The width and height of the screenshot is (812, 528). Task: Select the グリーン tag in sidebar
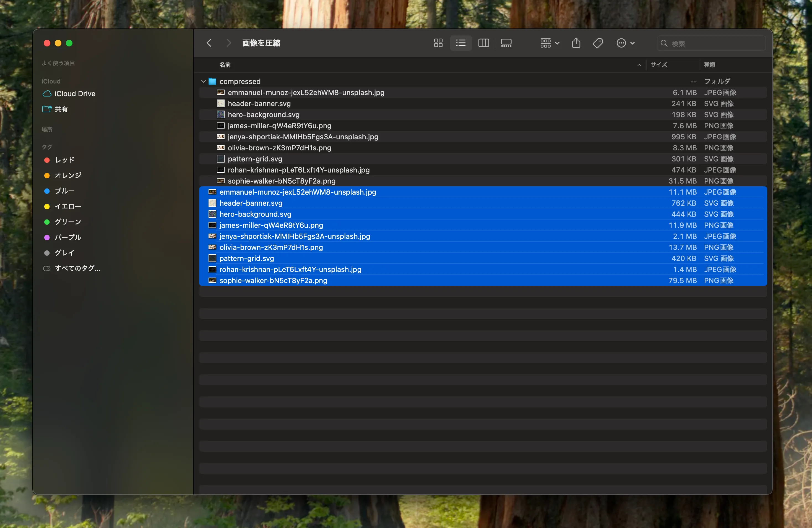pos(63,222)
